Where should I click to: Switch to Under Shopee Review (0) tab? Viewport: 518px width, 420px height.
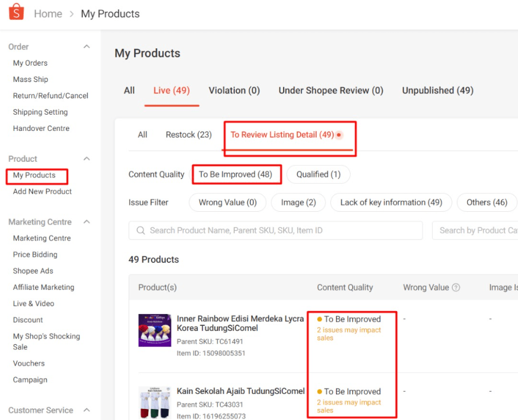pyautogui.click(x=331, y=91)
